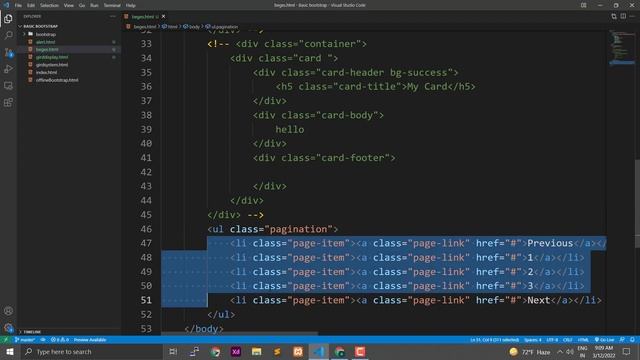Open notifications bell in status bar
The width and height of the screenshot is (640, 360).
pos(632,340)
